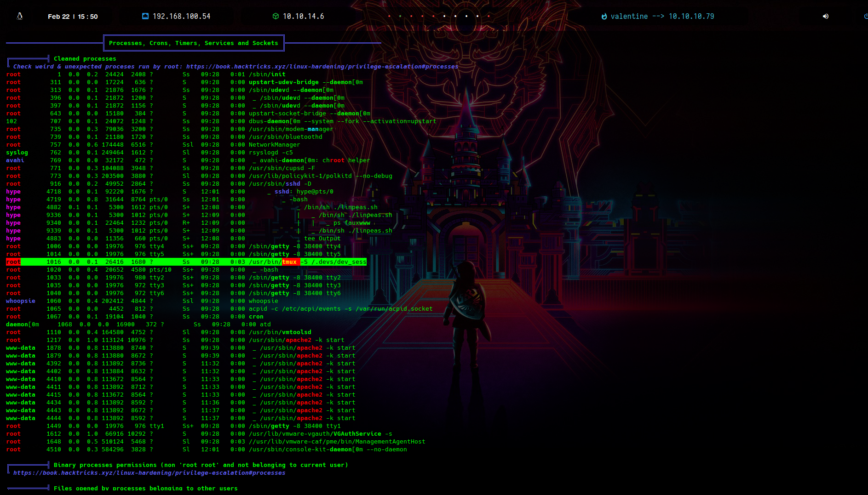Click the ethernet network icon beside 192.168.100.54
This screenshot has width=868, height=495.
[x=145, y=16]
